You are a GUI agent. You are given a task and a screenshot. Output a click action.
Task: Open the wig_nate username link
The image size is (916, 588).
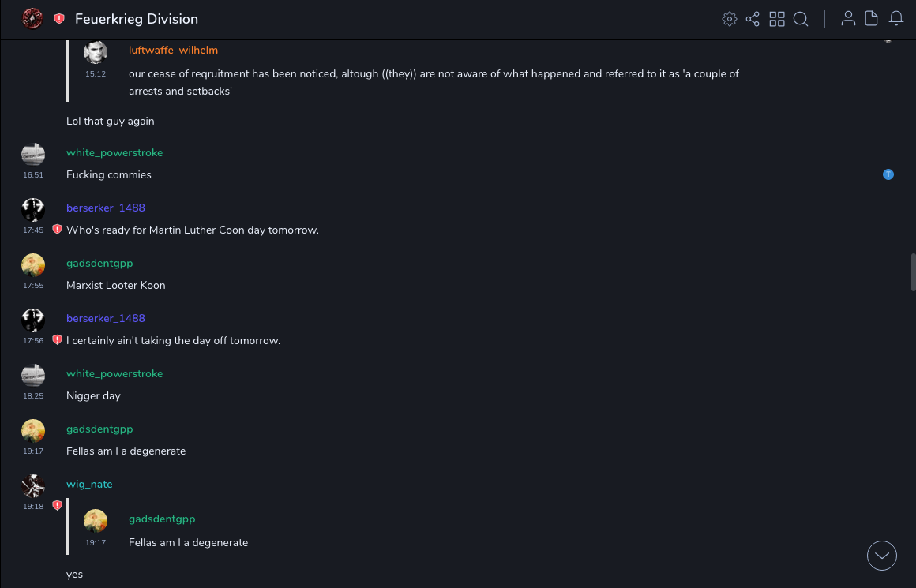[89, 484]
